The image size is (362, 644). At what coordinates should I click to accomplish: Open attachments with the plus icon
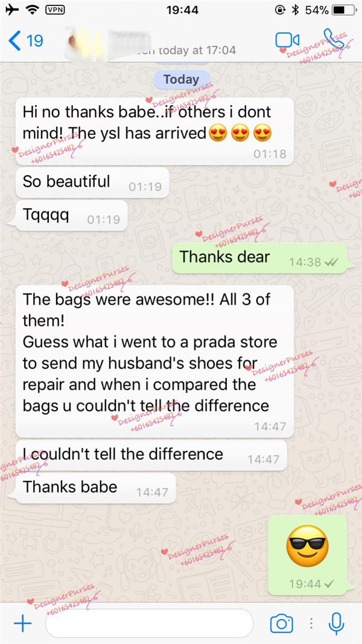click(x=22, y=624)
